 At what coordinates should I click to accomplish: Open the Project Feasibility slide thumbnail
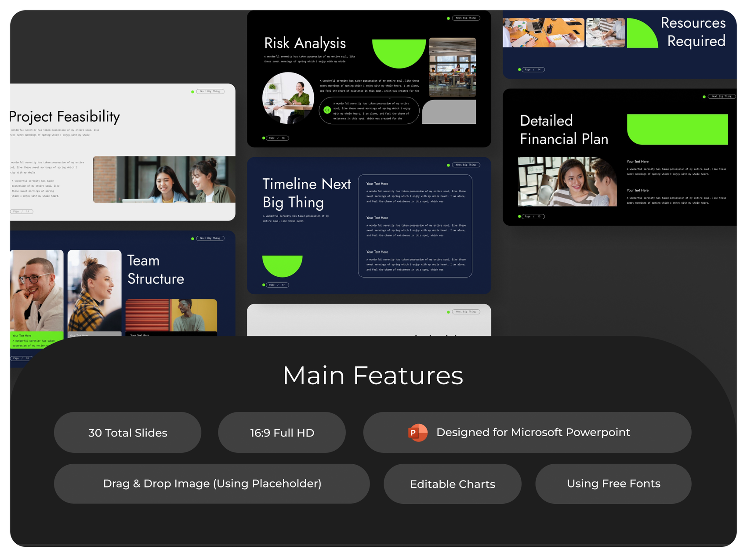click(123, 152)
